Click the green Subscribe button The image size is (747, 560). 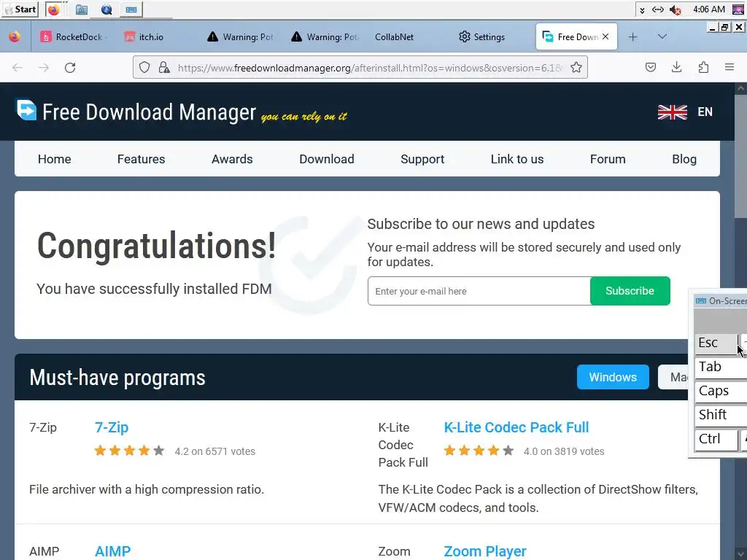pyautogui.click(x=630, y=291)
